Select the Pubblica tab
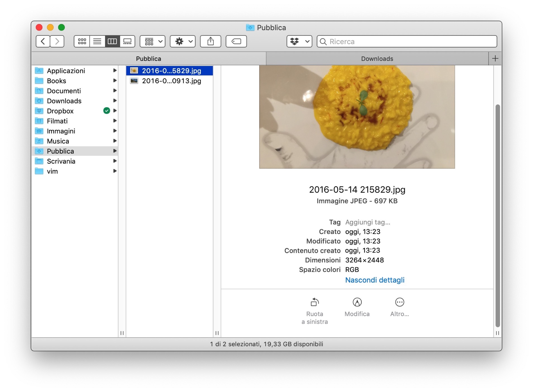Screen dimensions: 533x392 pyautogui.click(x=149, y=59)
